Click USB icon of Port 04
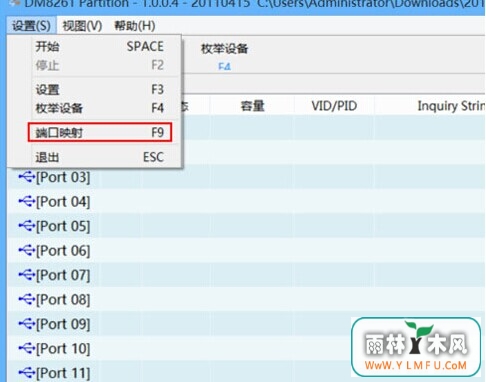This screenshot has width=486, height=382. point(27,201)
